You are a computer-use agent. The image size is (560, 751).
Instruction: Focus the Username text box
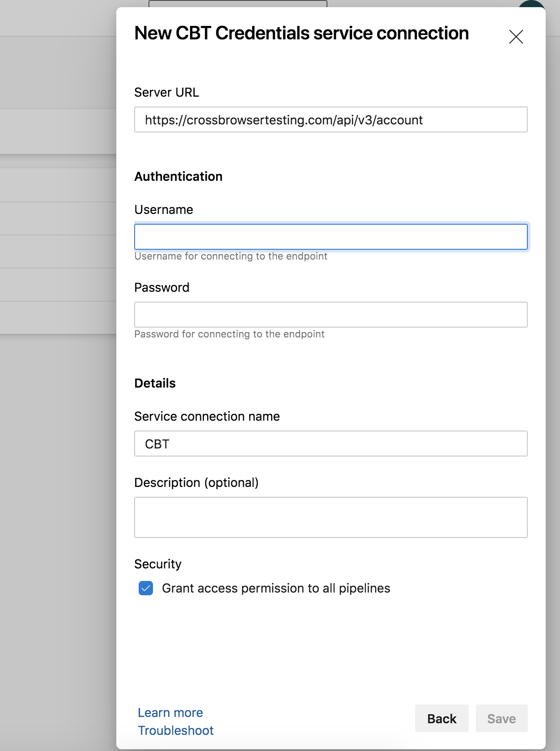pyautogui.click(x=331, y=237)
